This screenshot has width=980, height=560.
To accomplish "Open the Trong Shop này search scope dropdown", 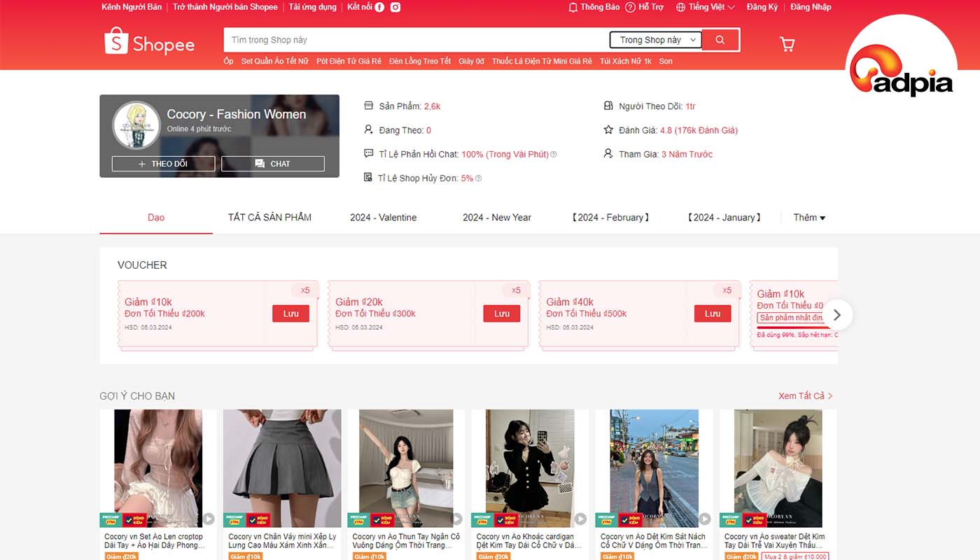I will click(655, 40).
